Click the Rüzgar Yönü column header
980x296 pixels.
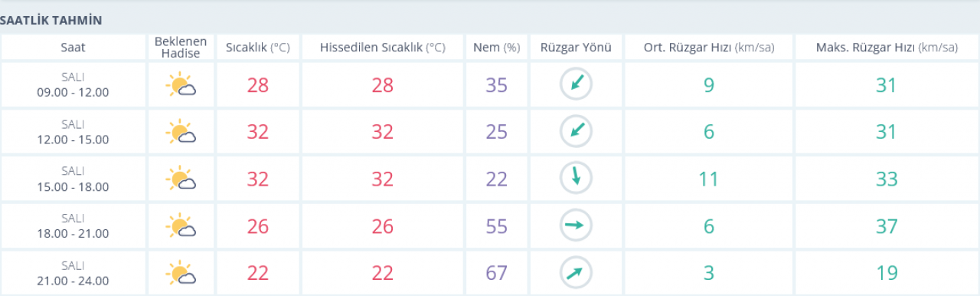576,48
